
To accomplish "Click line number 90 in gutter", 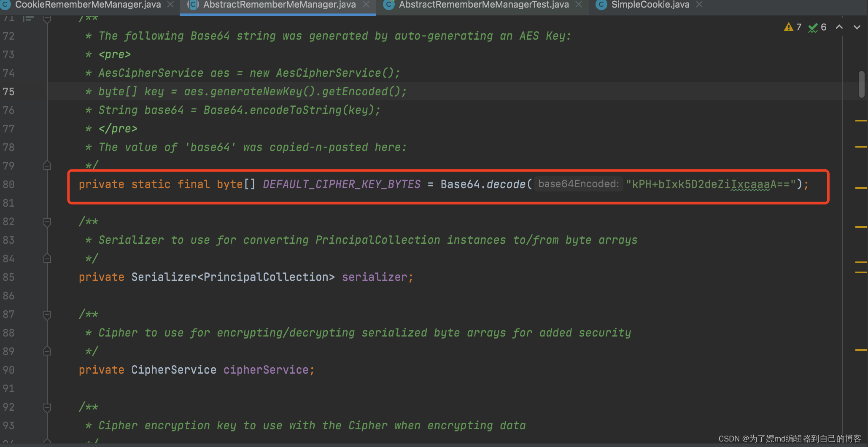I will tap(8, 370).
